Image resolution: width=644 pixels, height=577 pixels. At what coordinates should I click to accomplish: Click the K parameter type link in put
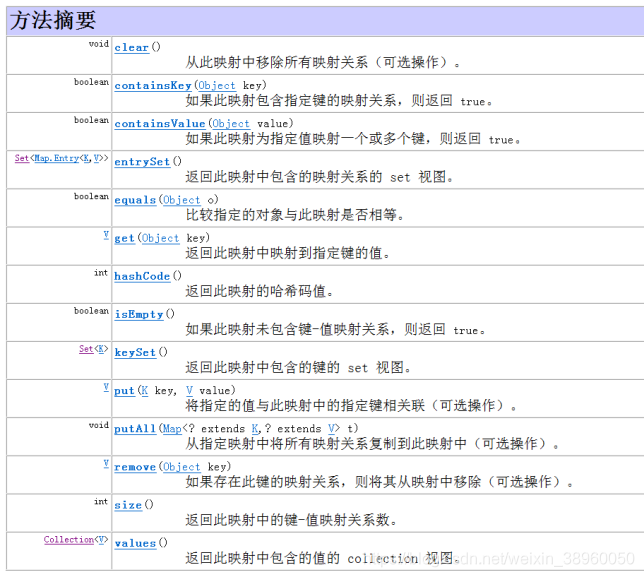(x=145, y=391)
